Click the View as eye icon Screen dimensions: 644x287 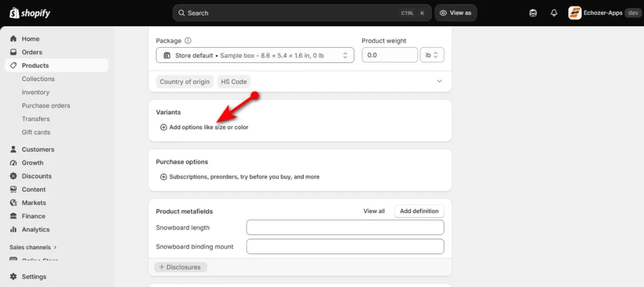pyautogui.click(x=443, y=13)
